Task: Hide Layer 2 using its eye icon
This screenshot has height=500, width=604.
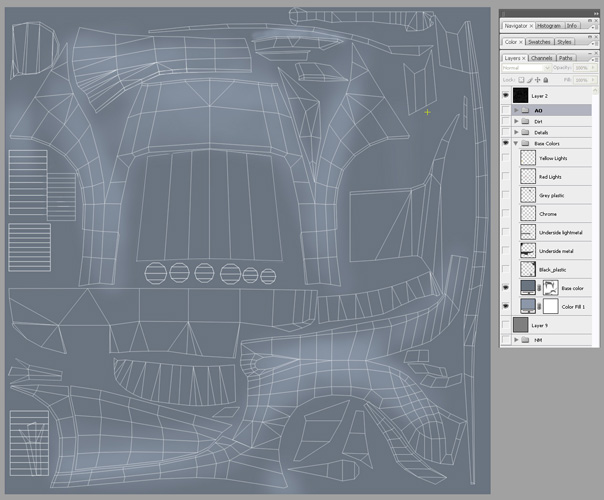Action: coord(506,95)
